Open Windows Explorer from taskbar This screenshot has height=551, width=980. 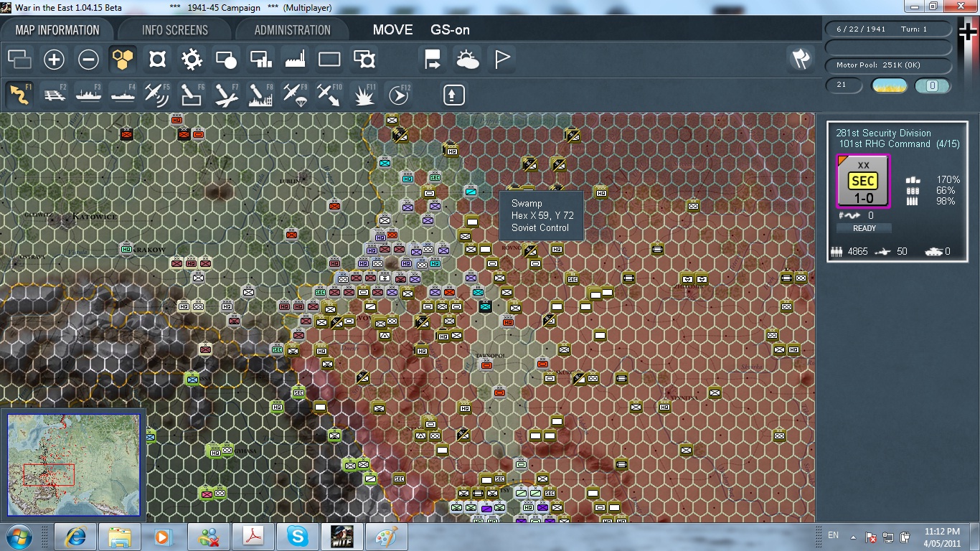coord(120,537)
